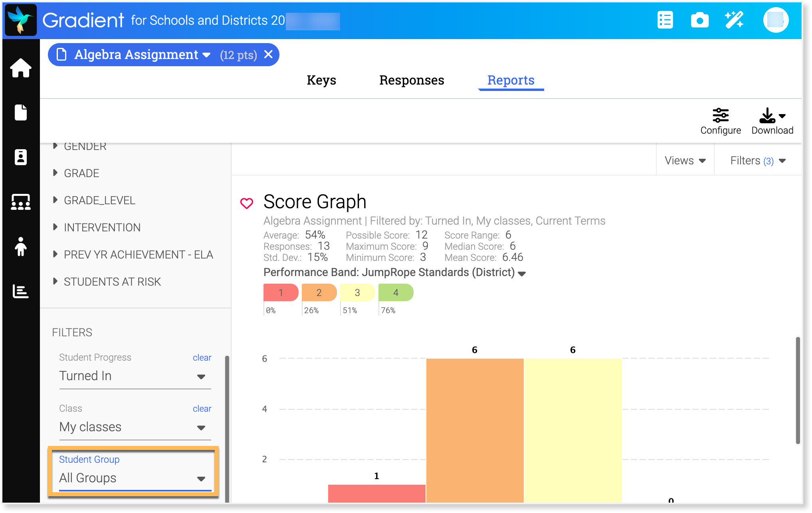Screen dimensions: 812x513
Task: Click the red performance band 1 swatch
Action: coord(281,292)
